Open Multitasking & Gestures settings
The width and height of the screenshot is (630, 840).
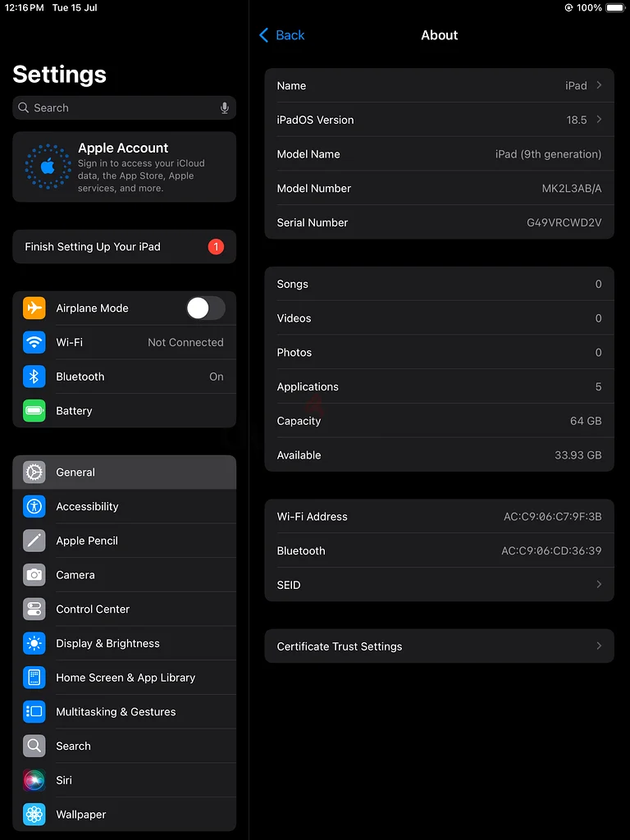(x=125, y=712)
